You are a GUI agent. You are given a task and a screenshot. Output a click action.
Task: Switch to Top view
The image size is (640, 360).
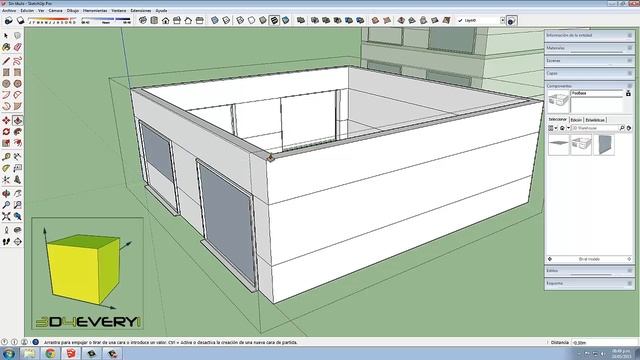pyautogui.click(x=154, y=20)
